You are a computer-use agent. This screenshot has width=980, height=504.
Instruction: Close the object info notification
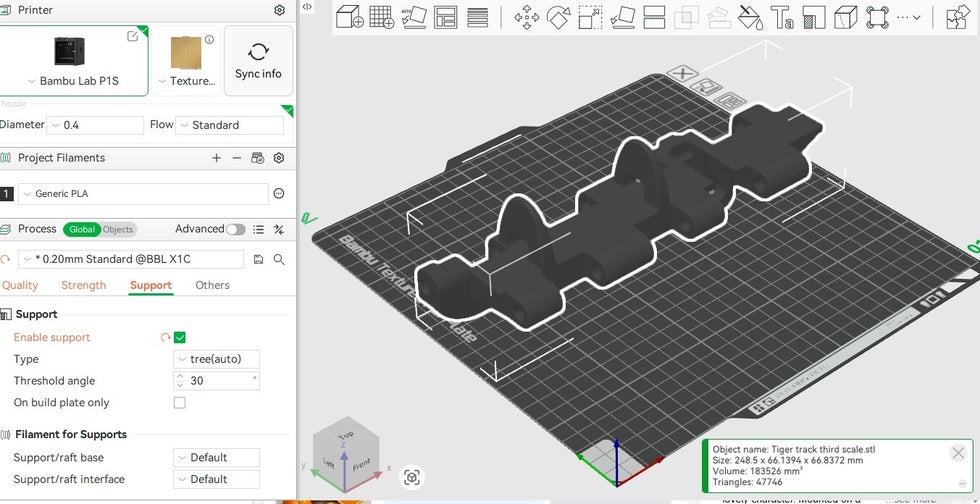pyautogui.click(x=958, y=453)
